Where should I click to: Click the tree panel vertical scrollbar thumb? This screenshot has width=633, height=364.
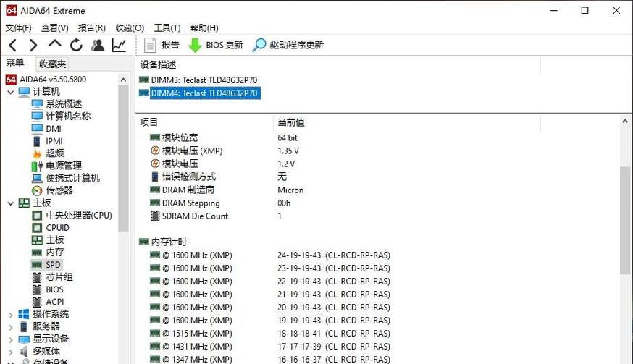click(124, 158)
